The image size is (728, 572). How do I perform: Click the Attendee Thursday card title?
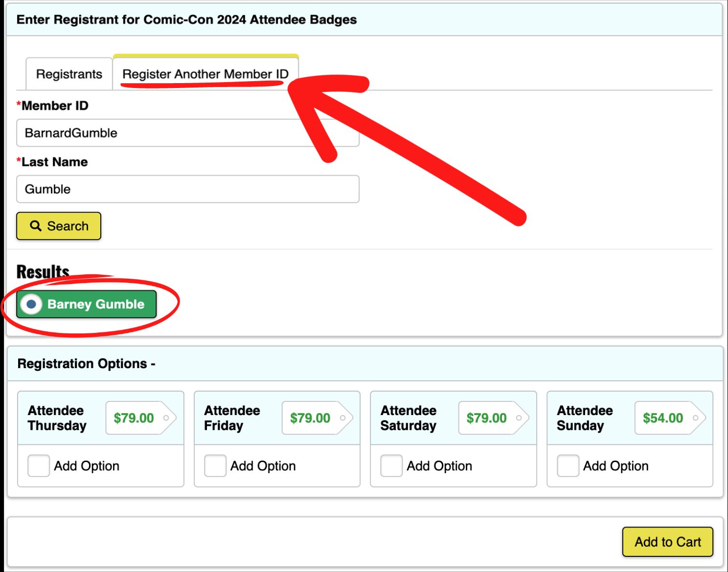pos(57,418)
